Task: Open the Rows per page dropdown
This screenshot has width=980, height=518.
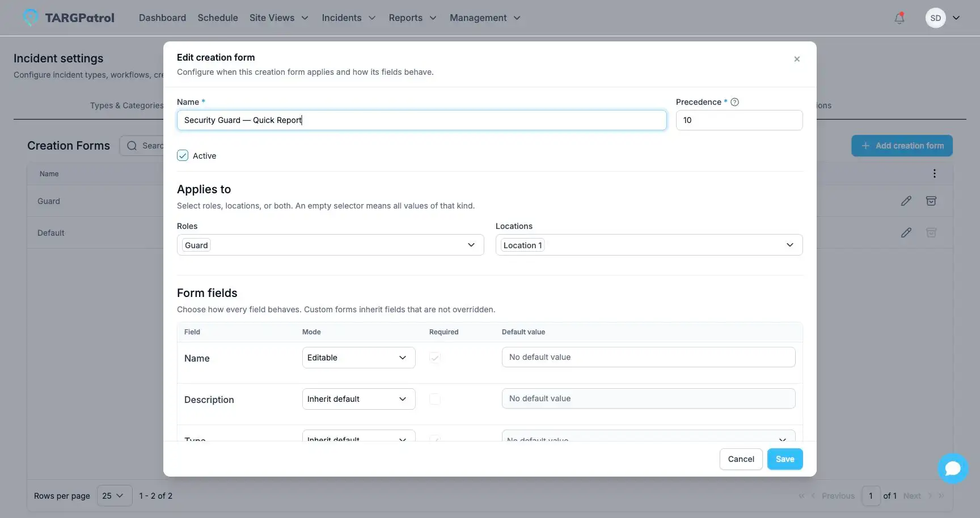Action: coord(114,496)
